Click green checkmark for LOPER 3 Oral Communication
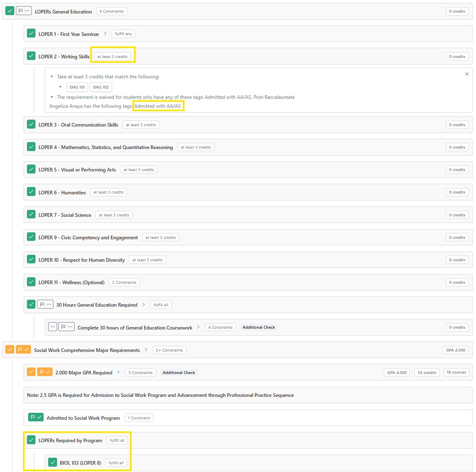476x472 pixels. click(x=31, y=124)
